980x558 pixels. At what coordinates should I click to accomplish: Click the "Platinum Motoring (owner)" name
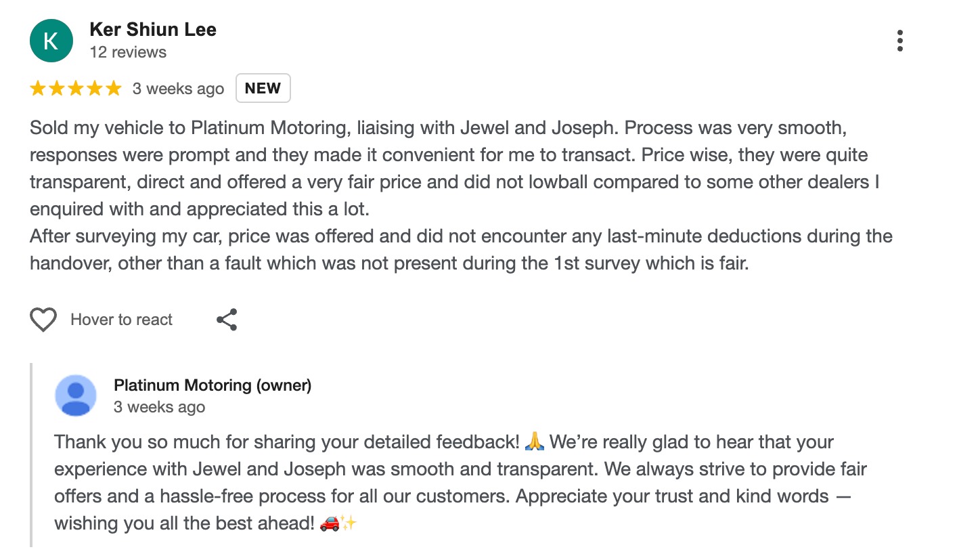point(213,385)
